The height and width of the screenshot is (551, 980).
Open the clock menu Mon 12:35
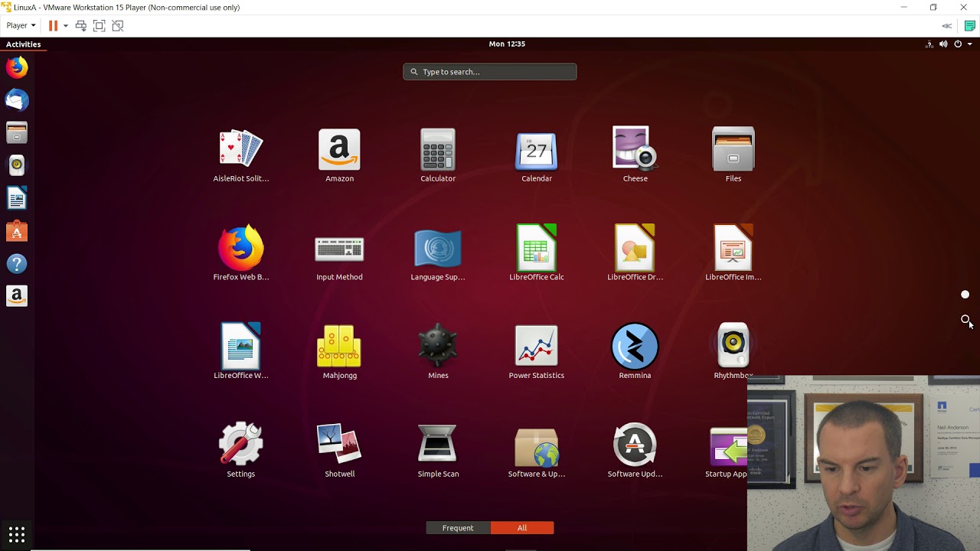click(x=507, y=44)
